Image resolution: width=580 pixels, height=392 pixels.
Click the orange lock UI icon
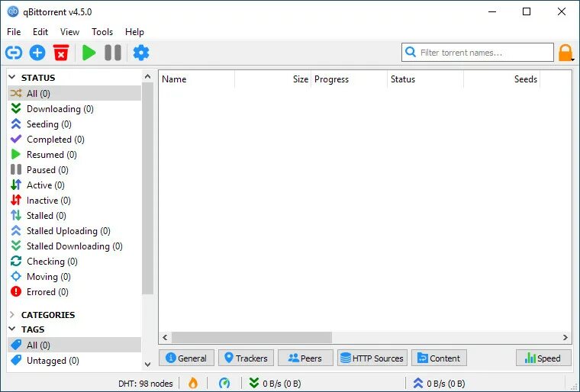(x=565, y=53)
